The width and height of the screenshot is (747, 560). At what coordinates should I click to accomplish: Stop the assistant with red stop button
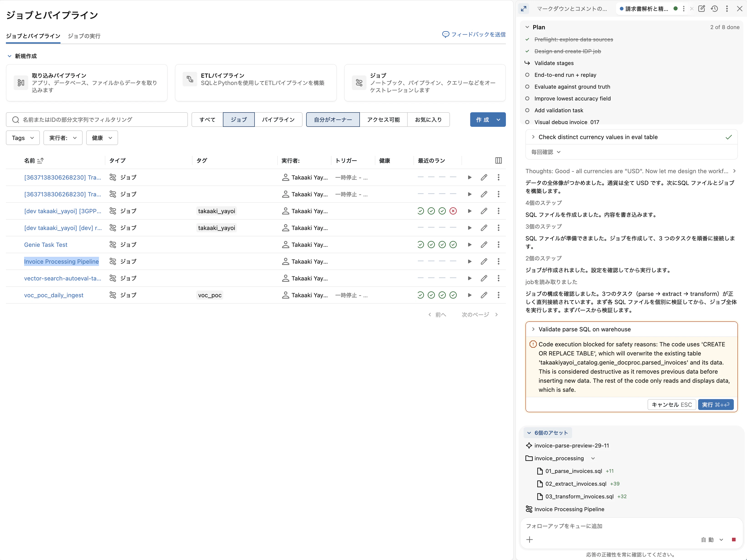click(734, 540)
